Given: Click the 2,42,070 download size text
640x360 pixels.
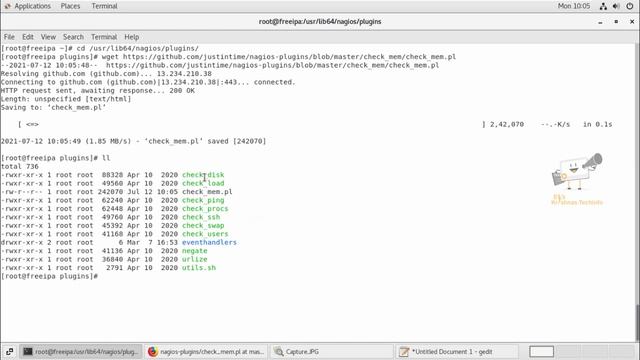Looking at the screenshot, I should [507, 124].
